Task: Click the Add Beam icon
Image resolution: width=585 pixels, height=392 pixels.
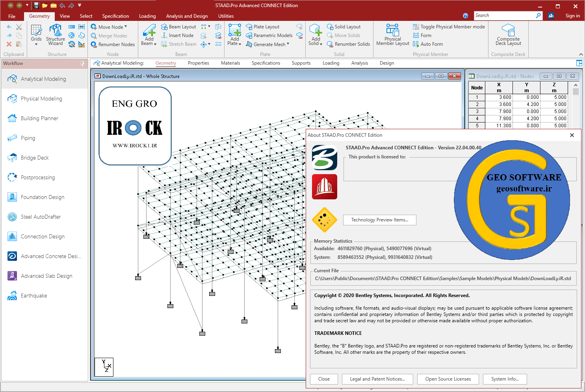Action: [x=149, y=31]
